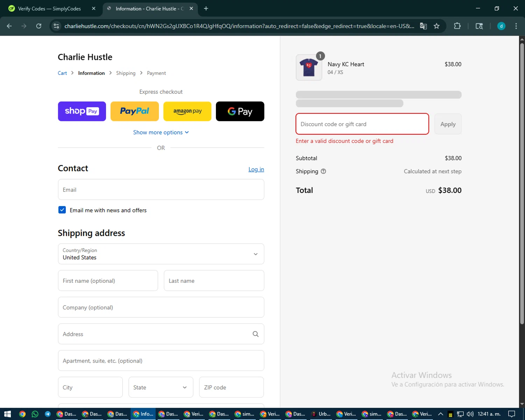
Task: Click the address bar URL
Action: [x=239, y=26]
